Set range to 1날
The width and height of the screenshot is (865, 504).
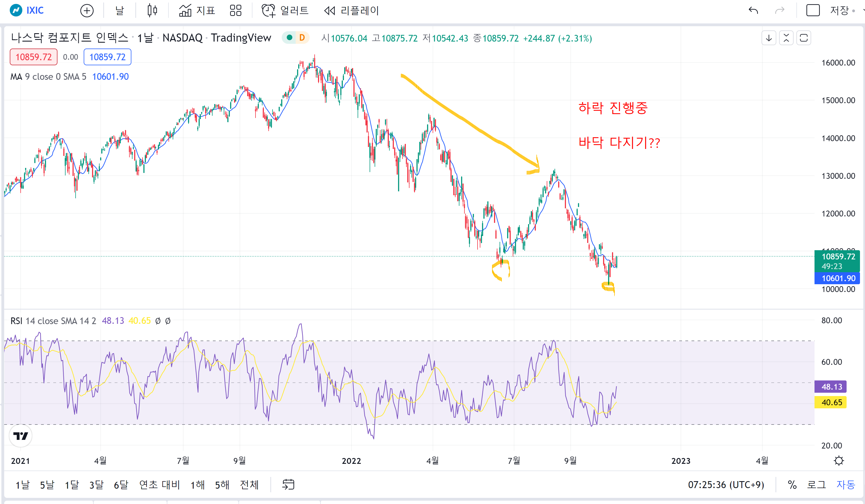tap(23, 485)
